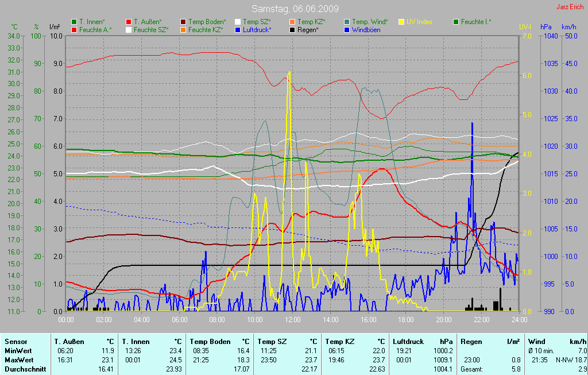The width and height of the screenshot is (588, 375).
Task: Click the chart title Samstag, 06.06.2009
Action: pyautogui.click(x=295, y=9)
